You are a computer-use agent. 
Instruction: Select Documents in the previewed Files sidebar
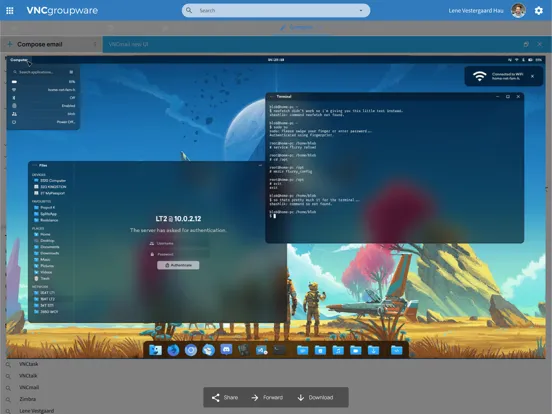click(50, 247)
